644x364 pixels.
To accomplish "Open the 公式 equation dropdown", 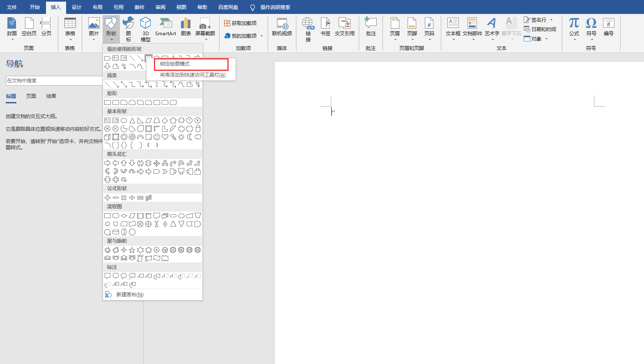I will click(x=574, y=30).
